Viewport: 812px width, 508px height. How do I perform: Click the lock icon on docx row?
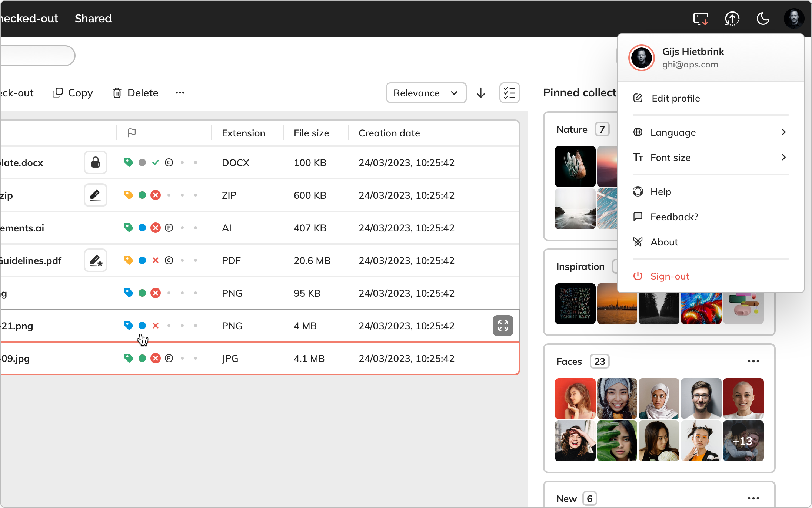tap(96, 162)
